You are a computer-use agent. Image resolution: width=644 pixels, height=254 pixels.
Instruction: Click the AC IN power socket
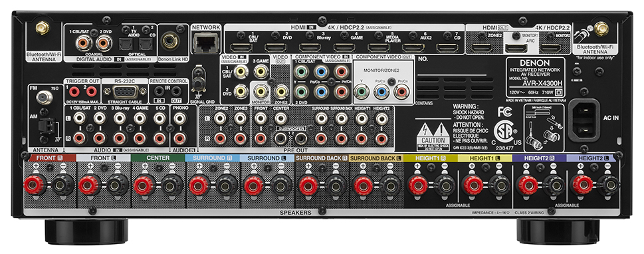click(x=584, y=119)
